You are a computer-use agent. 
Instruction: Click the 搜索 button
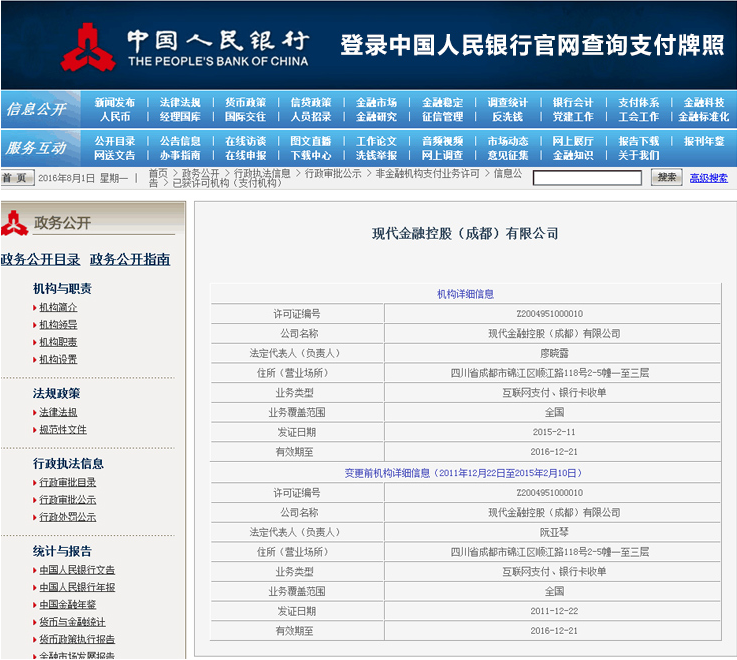click(x=666, y=178)
